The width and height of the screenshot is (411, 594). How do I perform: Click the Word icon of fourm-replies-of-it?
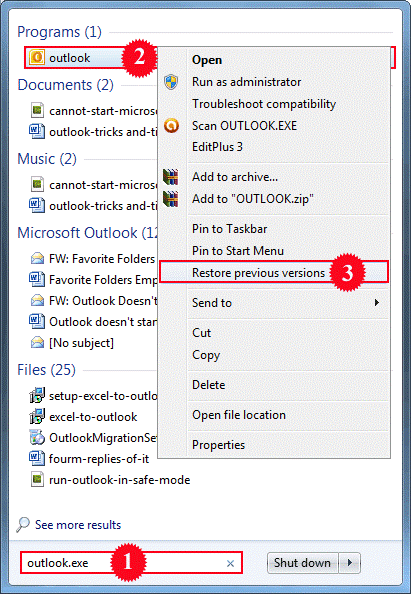click(x=37, y=459)
